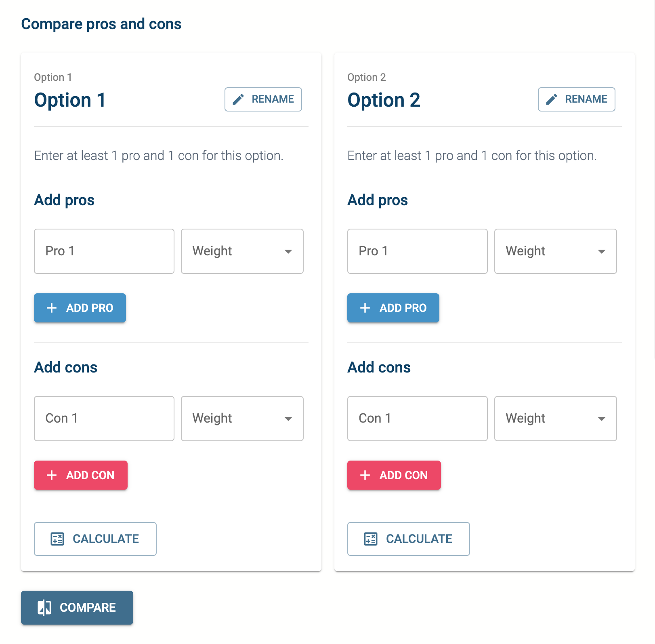The image size is (655, 644).
Task: Click pencil icon in Option 1 Rename button
Action: pyautogui.click(x=238, y=99)
